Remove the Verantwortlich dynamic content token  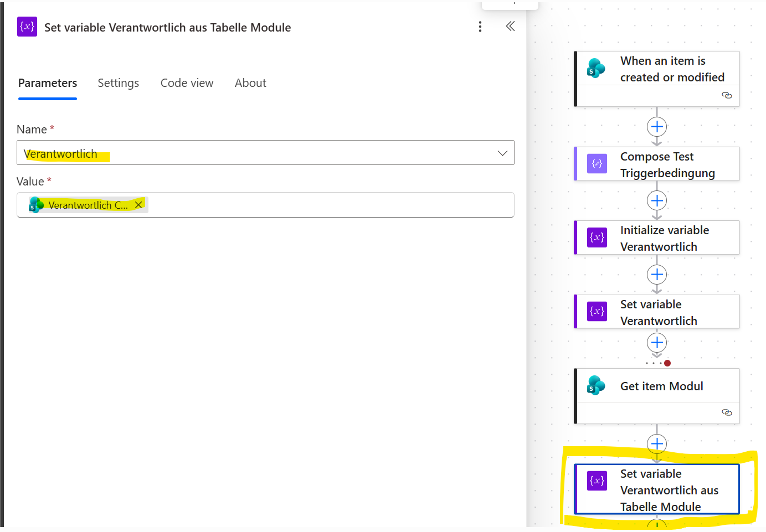pyautogui.click(x=139, y=205)
